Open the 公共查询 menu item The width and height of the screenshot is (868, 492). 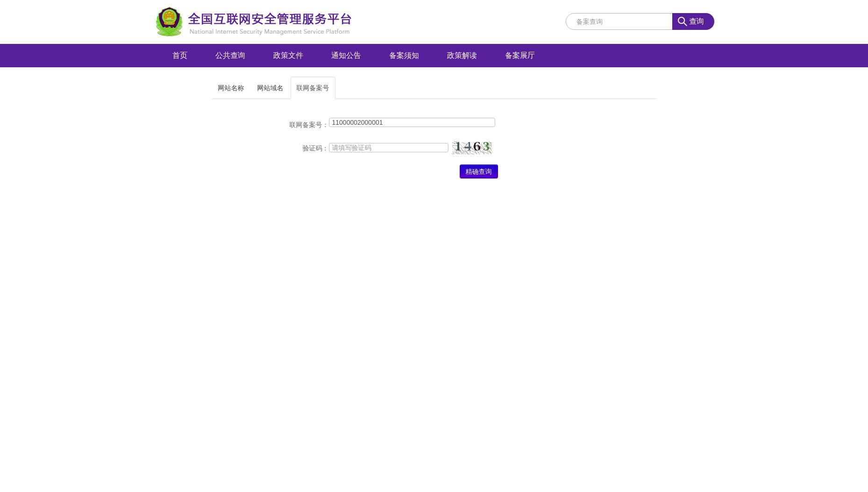pyautogui.click(x=230, y=56)
